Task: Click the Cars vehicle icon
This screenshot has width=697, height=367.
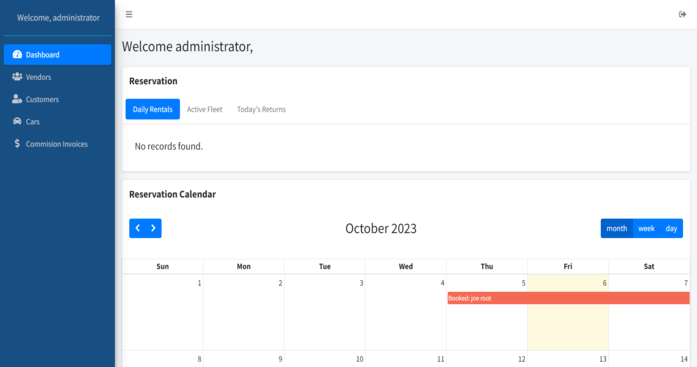Action: click(17, 121)
